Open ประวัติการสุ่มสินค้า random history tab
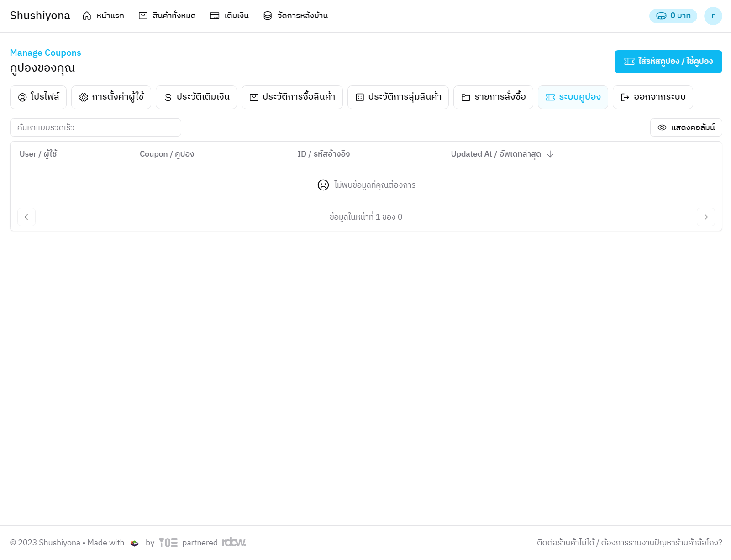This screenshot has width=731, height=560. point(398,97)
